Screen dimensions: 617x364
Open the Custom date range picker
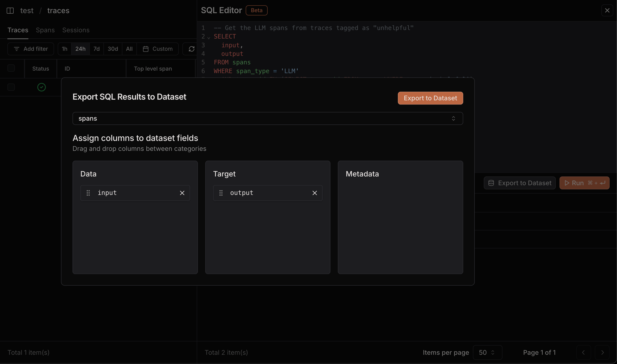point(158,49)
